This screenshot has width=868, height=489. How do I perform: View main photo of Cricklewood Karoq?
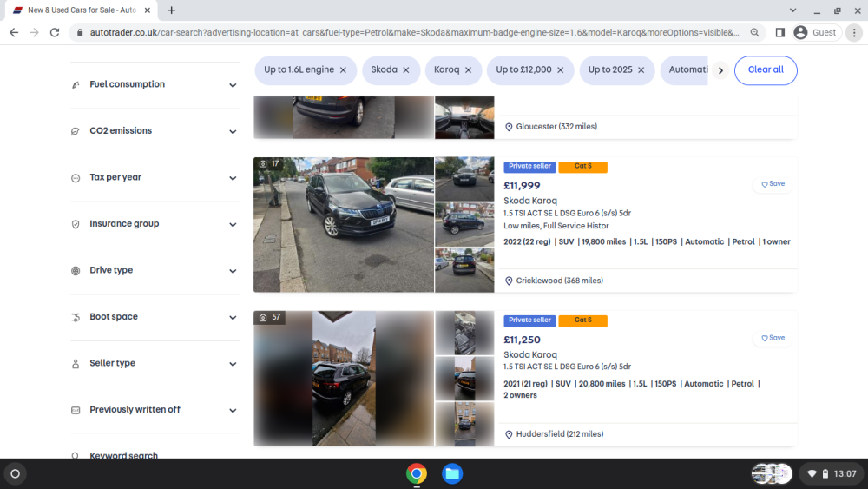[x=344, y=224]
